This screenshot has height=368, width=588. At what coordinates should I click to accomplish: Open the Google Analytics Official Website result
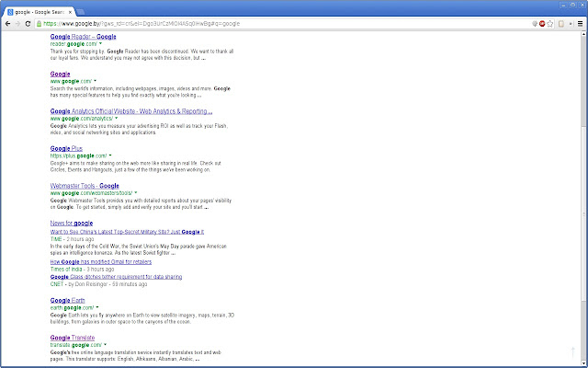[x=131, y=111]
